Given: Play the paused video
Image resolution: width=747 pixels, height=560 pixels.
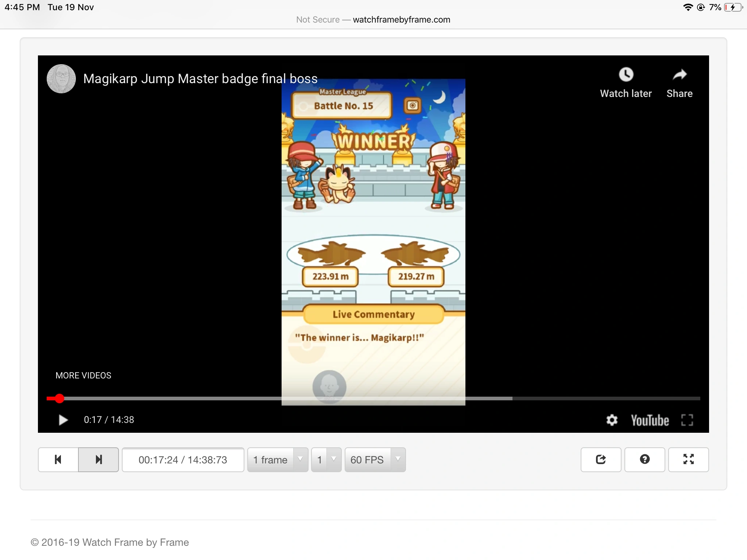Looking at the screenshot, I should point(63,420).
